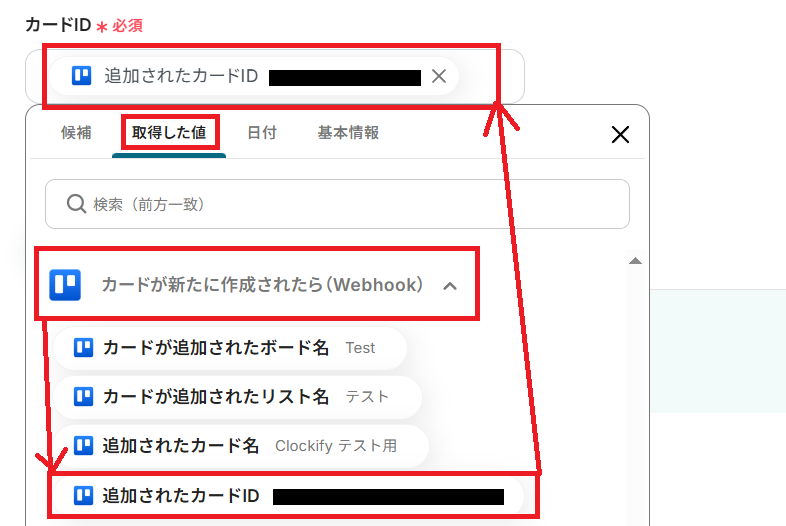The image size is (786, 526).
Task: Click the カードが新たに作成されたら(Webhook) header
Action: pyautogui.click(x=257, y=284)
